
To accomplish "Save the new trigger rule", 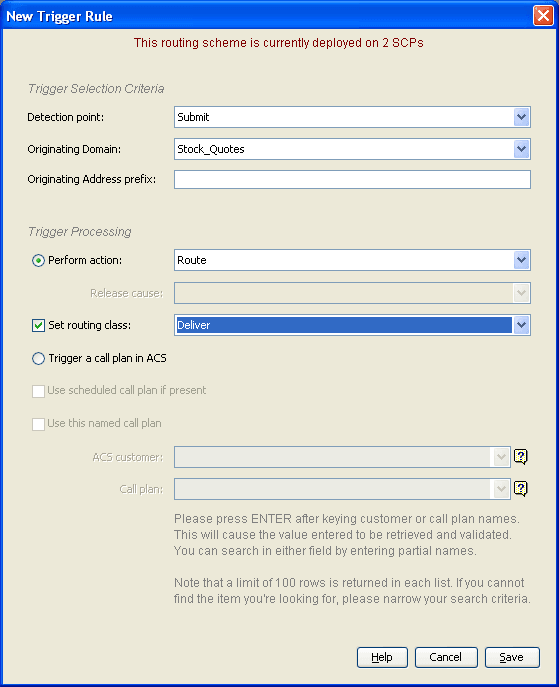I will (512, 657).
